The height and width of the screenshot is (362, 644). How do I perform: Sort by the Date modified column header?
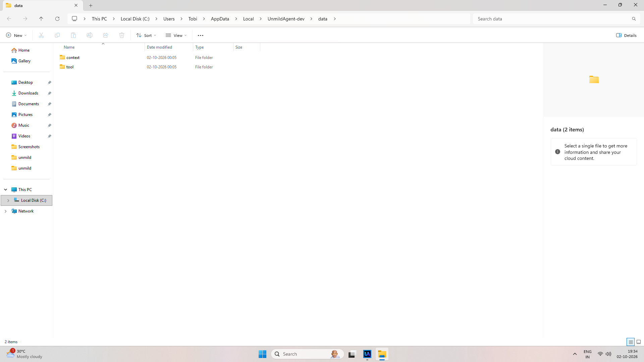[169, 47]
